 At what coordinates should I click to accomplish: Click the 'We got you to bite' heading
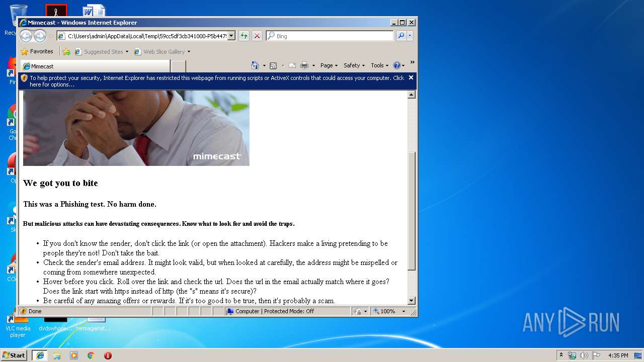[x=60, y=183]
